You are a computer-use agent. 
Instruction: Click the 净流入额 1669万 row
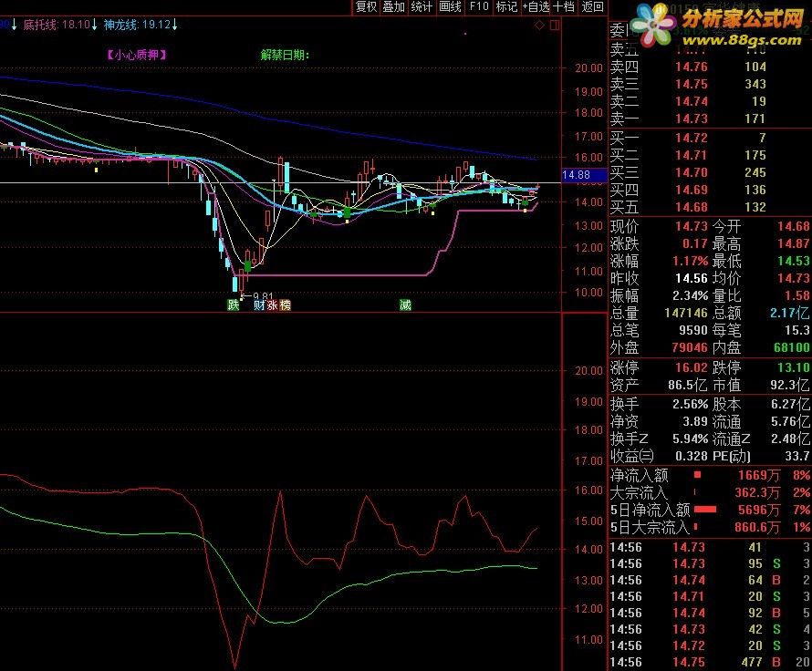point(711,475)
